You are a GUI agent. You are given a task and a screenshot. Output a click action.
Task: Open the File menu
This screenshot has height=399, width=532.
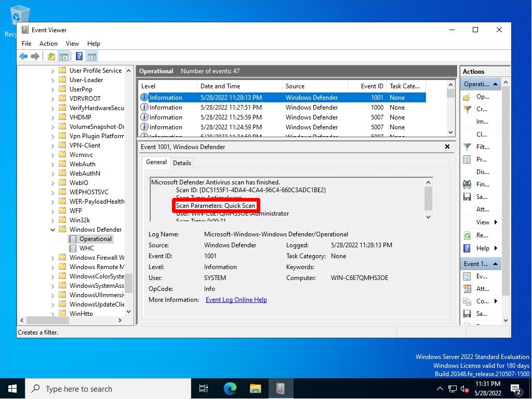[26, 44]
